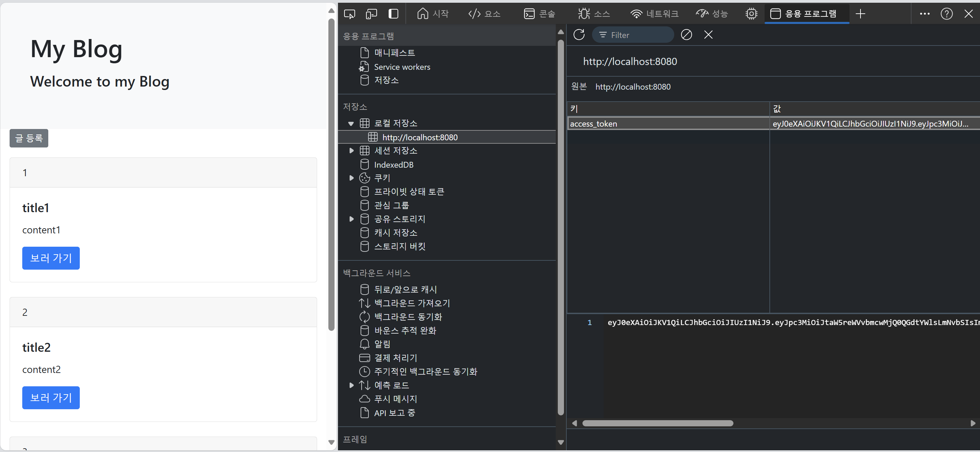Toggle the sidebar panel icon
This screenshot has height=452, width=980.
coord(393,14)
